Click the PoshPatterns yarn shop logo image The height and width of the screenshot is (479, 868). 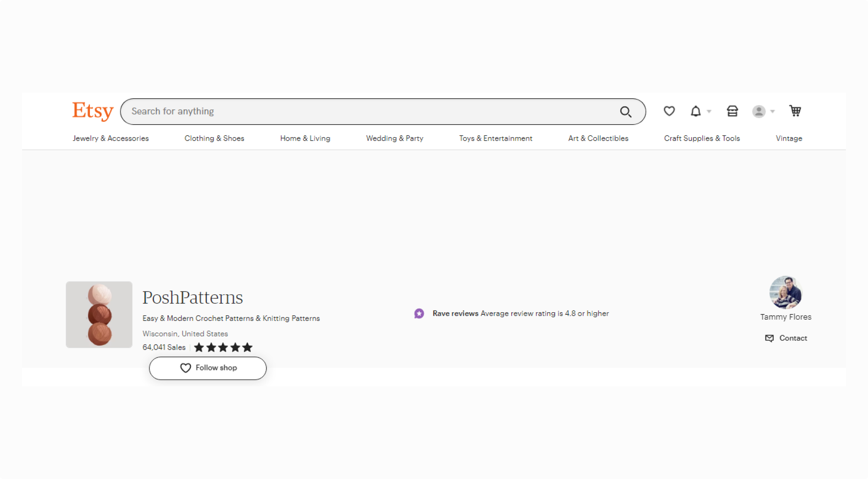click(x=99, y=314)
